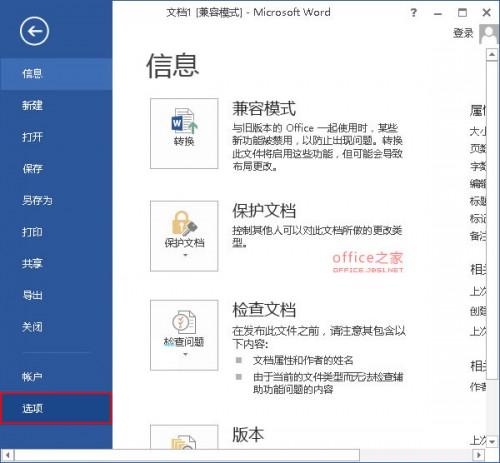This screenshot has height=463, width=500.
Task: Click the large 信息 page title
Action: click(172, 66)
